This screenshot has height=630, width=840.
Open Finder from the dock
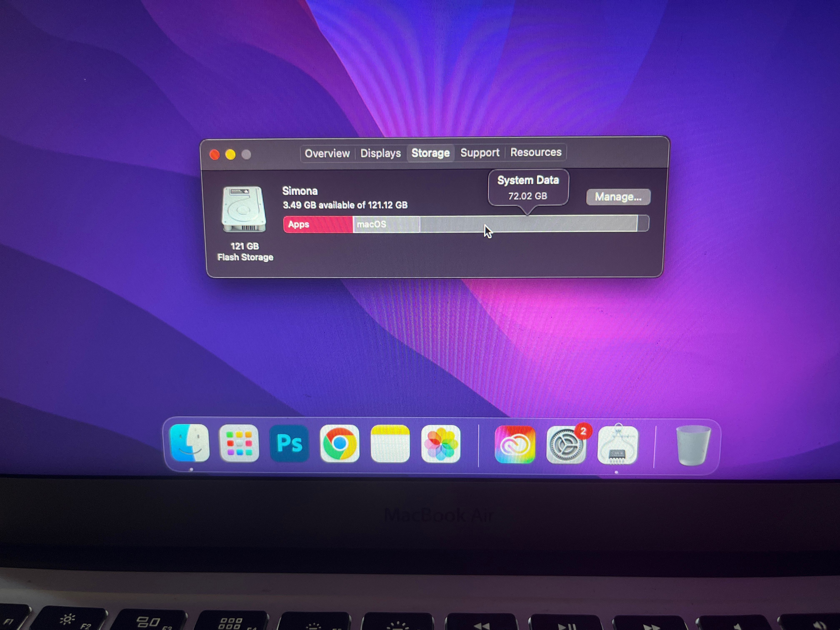pos(189,443)
